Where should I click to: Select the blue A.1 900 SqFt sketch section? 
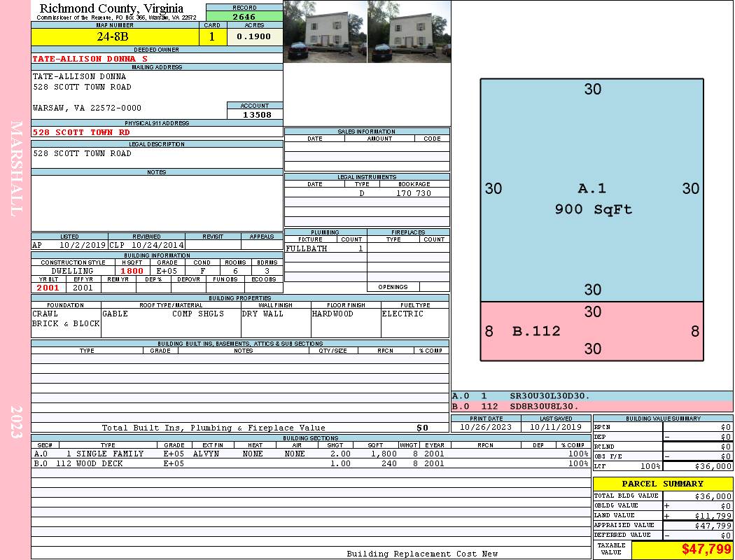[592, 190]
